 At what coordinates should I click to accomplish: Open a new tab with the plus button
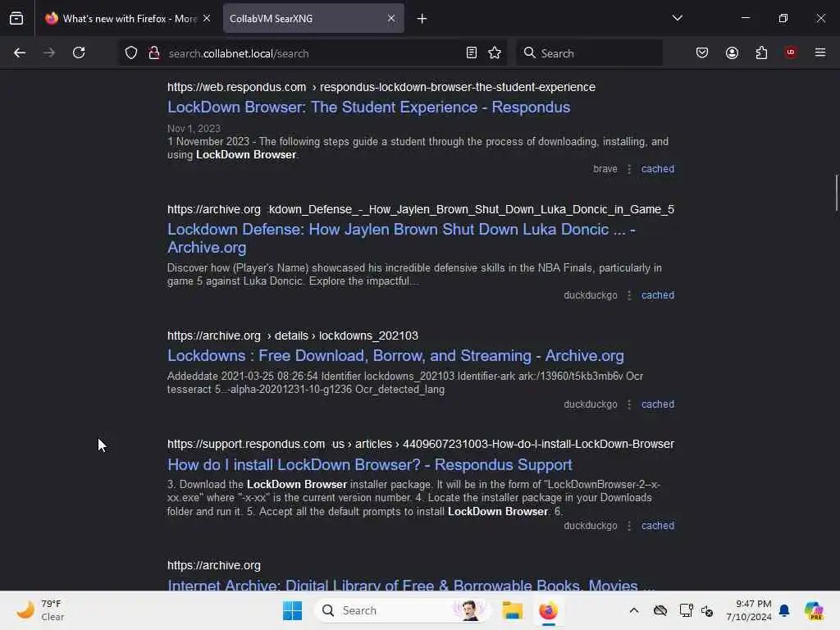[x=422, y=19]
